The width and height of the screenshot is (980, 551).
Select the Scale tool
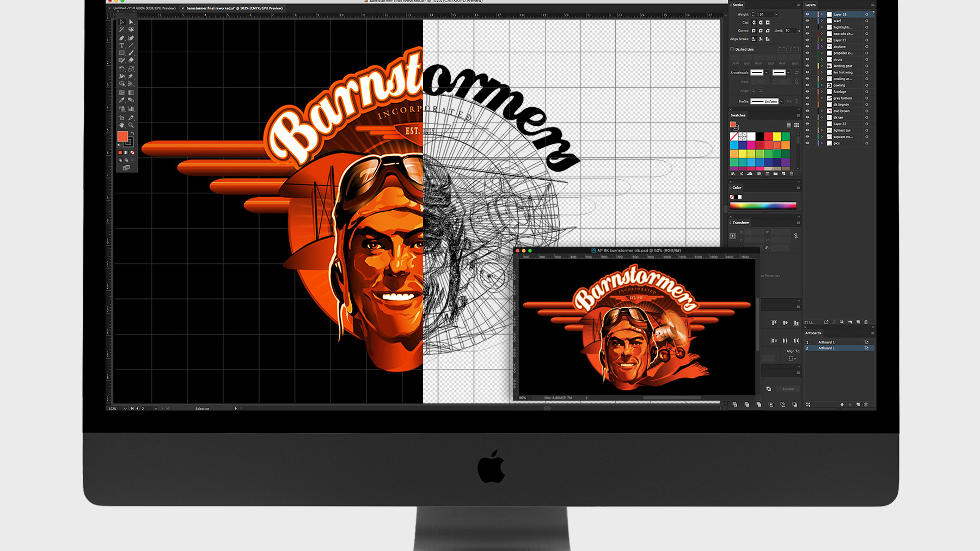point(131,69)
